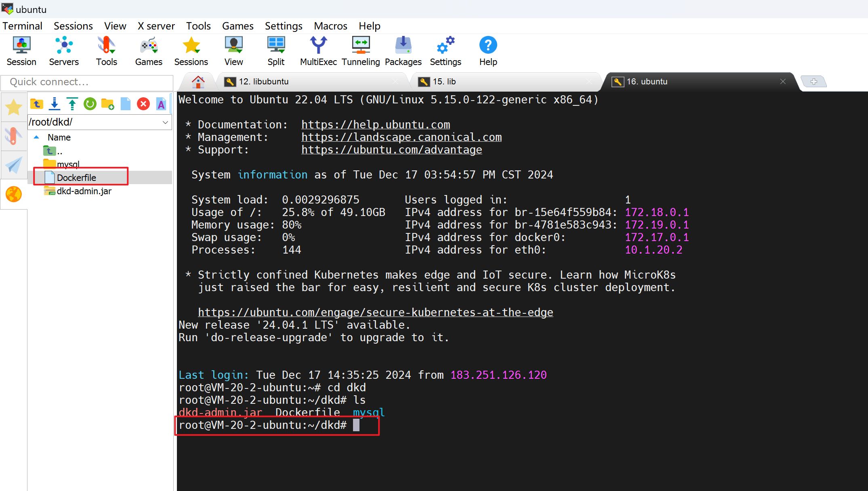
Task: Click the View toolbar icon
Action: click(233, 51)
